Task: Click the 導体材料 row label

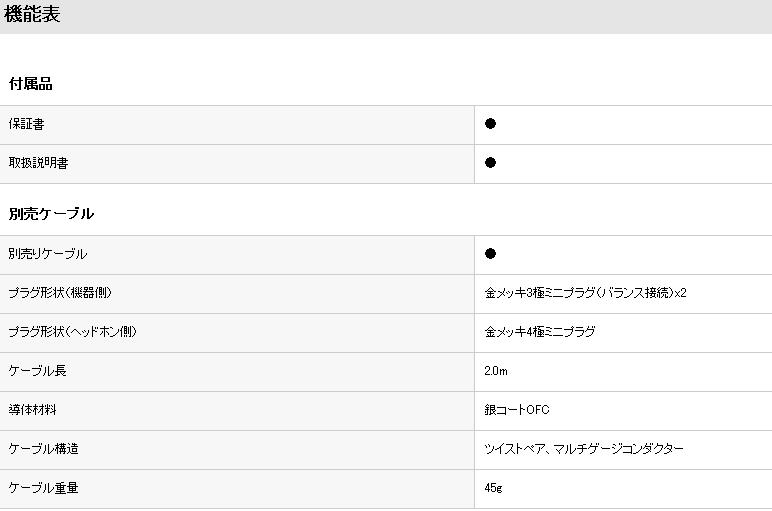Action: 32,410
